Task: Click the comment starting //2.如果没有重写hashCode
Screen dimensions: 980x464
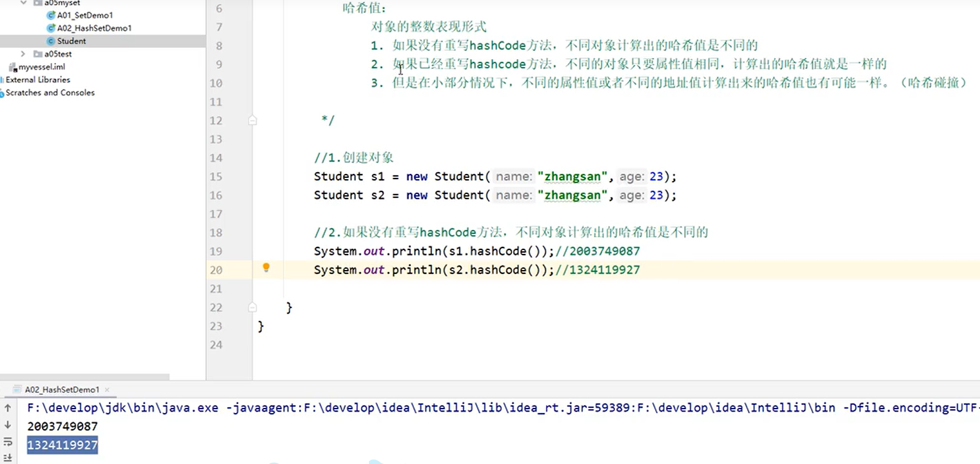Action: point(511,233)
